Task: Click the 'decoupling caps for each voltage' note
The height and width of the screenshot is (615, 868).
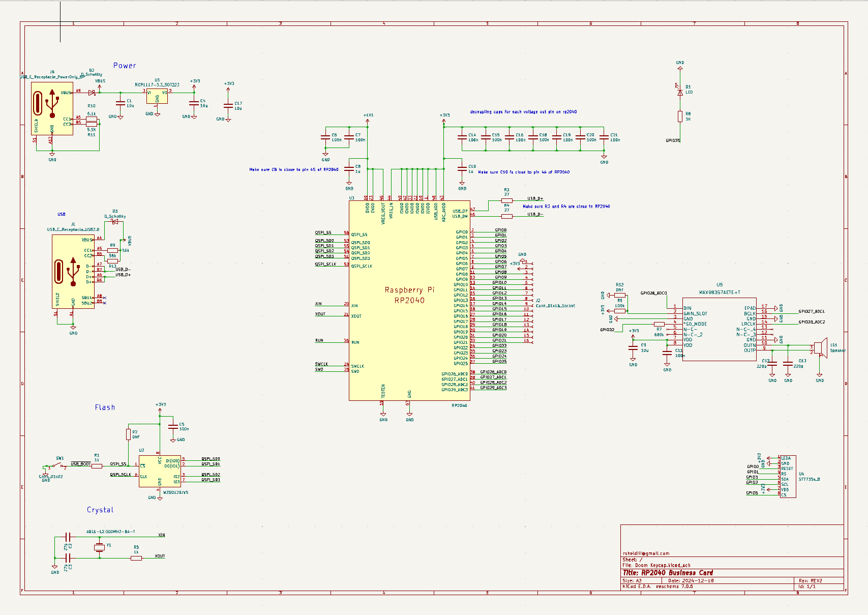Action: [x=523, y=112]
